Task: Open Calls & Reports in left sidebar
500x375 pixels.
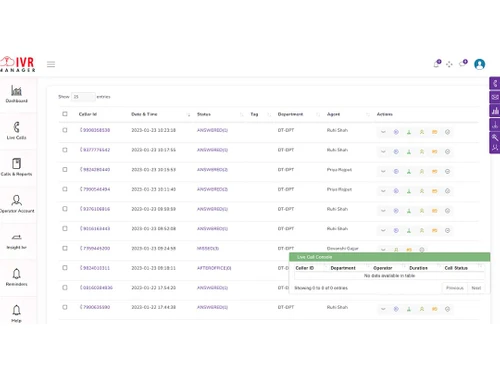Action: [17, 167]
